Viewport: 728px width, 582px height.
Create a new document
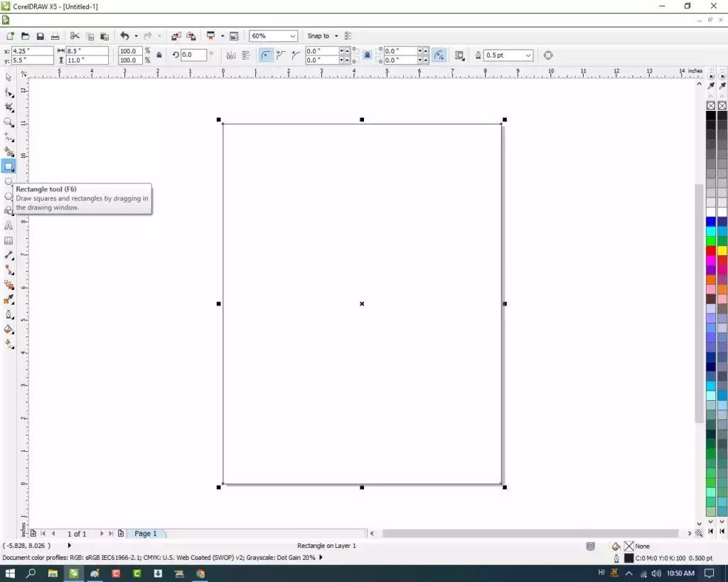10,36
